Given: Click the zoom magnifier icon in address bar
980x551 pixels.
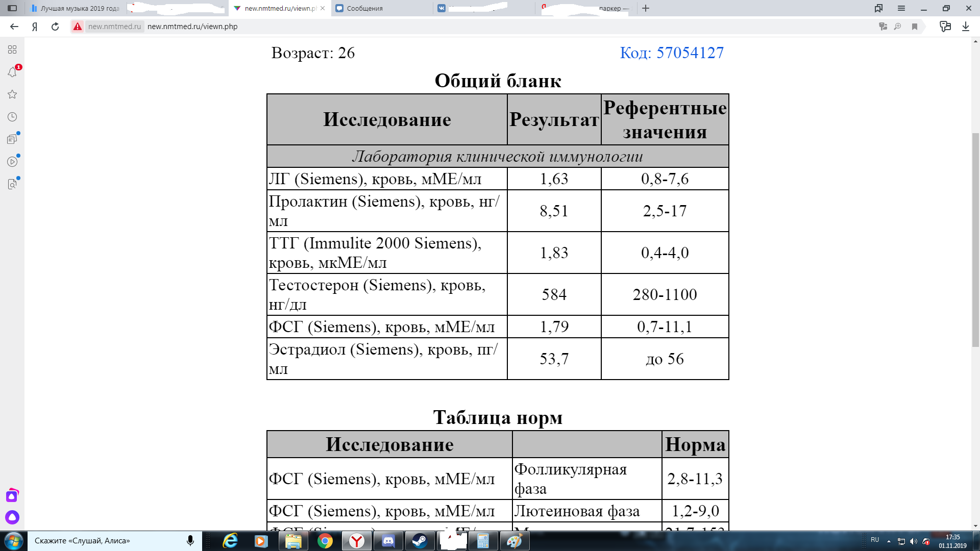Looking at the screenshot, I should point(898,27).
